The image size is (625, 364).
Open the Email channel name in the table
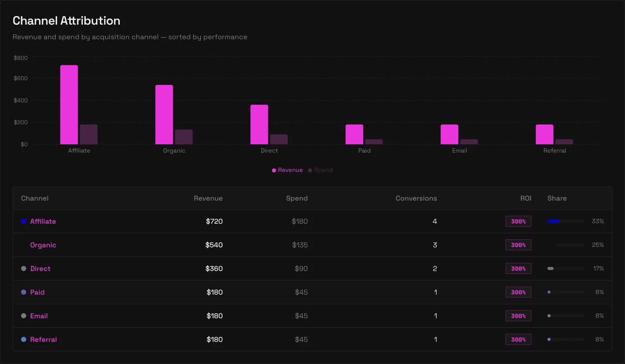pos(39,316)
